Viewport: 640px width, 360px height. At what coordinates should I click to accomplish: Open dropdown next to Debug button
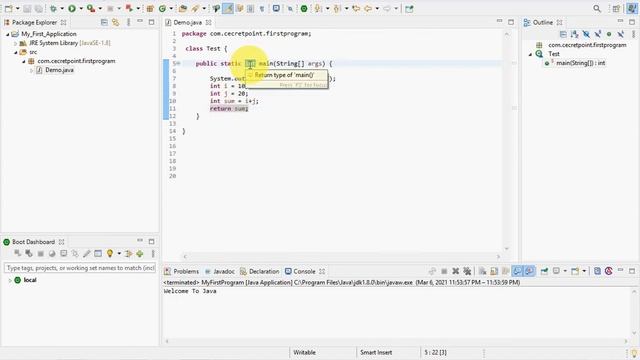point(62,8)
